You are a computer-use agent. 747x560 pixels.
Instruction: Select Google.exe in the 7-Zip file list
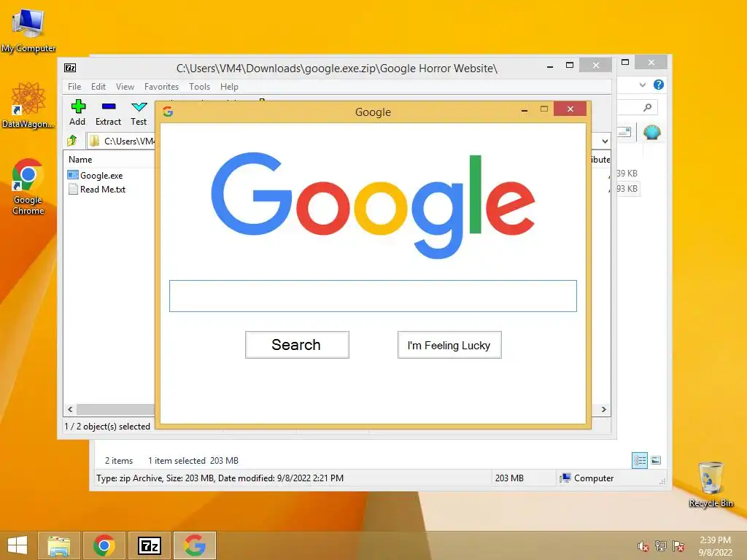pyautogui.click(x=96, y=175)
